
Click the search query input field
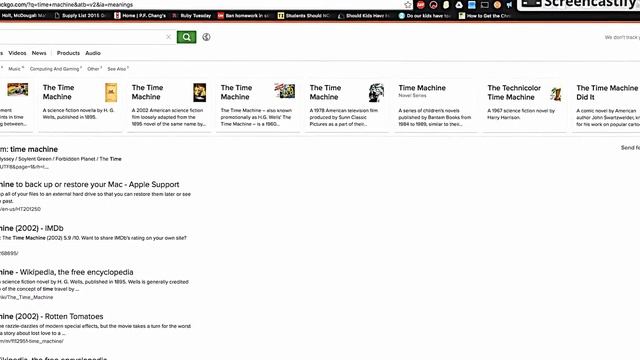click(82, 37)
